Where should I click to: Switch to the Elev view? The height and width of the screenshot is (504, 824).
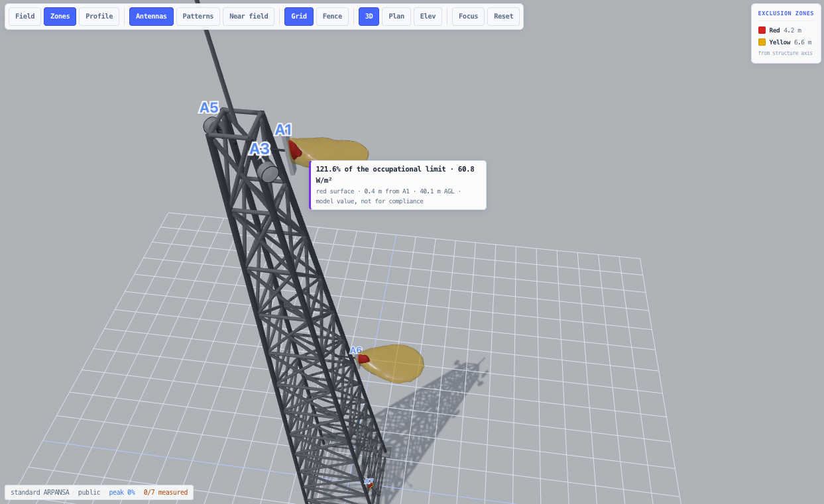click(428, 17)
